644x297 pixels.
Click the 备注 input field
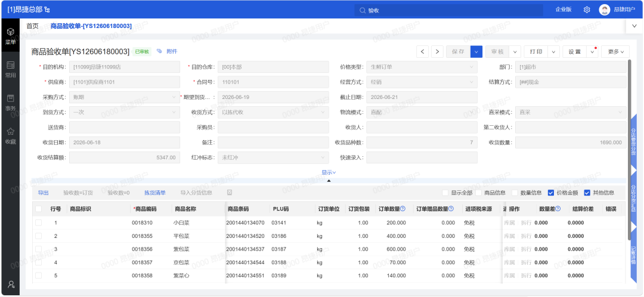(273, 142)
